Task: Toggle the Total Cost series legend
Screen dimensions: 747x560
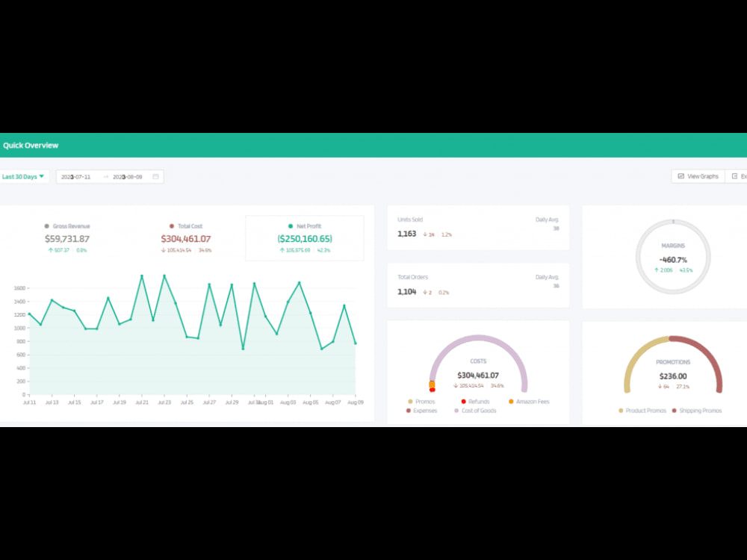Action: click(186, 226)
